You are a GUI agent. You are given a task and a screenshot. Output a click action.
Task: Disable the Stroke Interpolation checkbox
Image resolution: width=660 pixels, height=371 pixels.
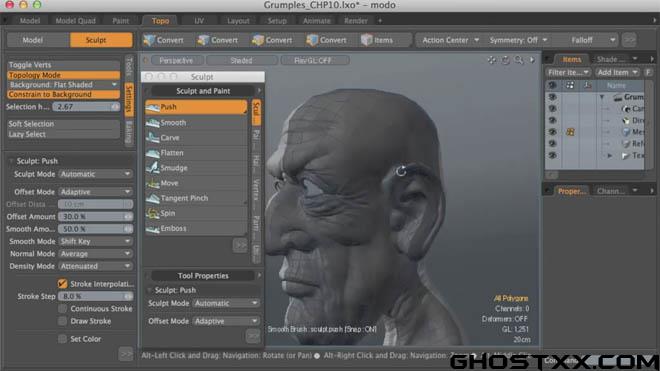(62, 283)
